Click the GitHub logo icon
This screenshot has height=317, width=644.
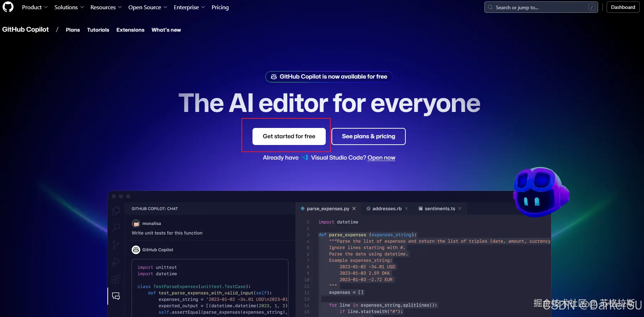pos(8,7)
